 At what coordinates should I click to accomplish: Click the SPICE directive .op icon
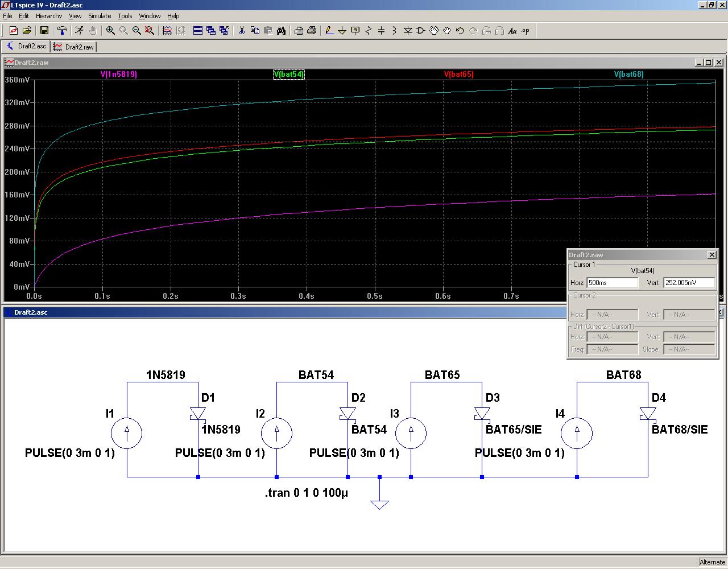click(x=526, y=31)
